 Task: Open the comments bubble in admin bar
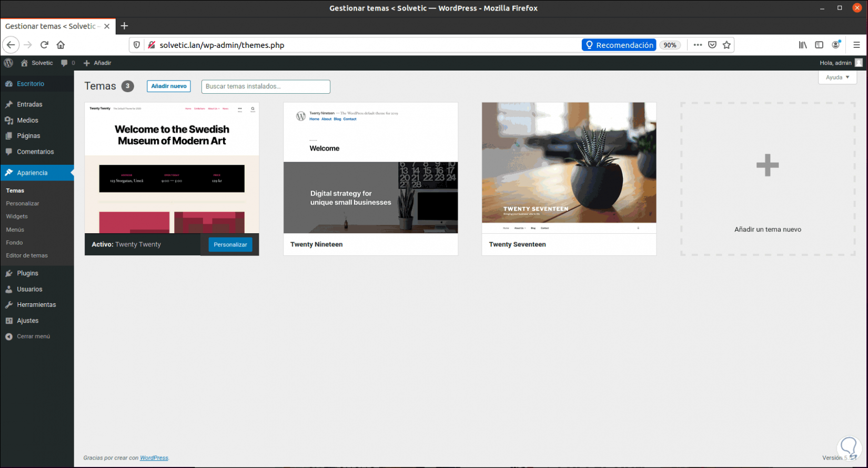(68, 63)
